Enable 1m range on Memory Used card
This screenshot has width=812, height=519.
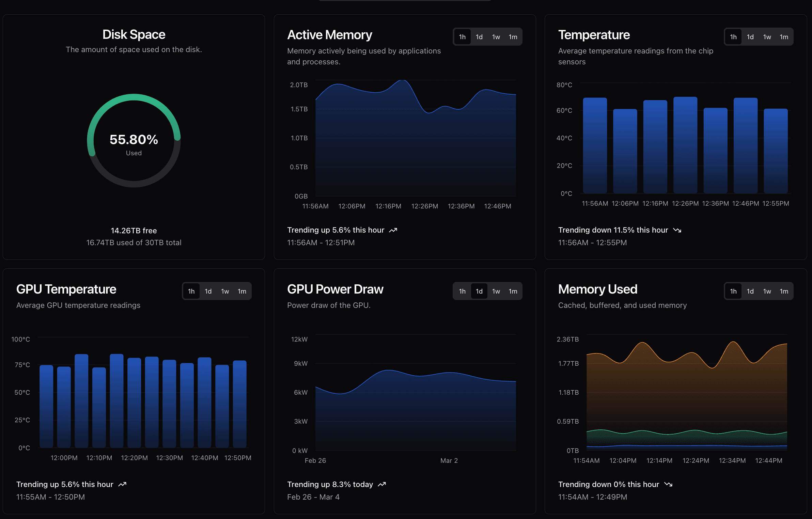pos(784,291)
